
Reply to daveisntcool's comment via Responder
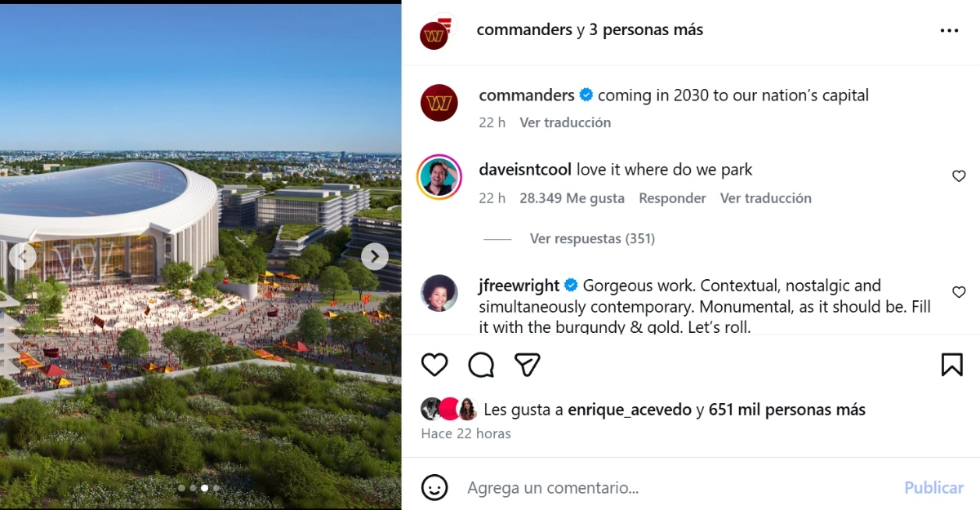[672, 198]
